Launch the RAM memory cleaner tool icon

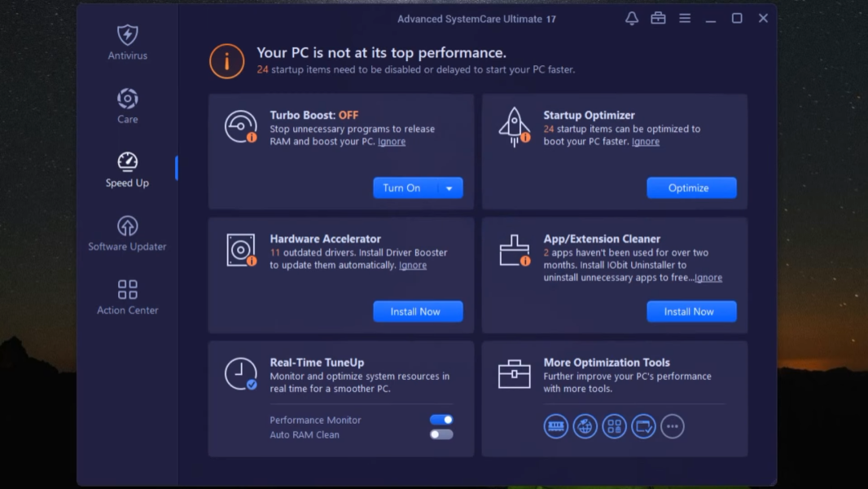point(555,426)
